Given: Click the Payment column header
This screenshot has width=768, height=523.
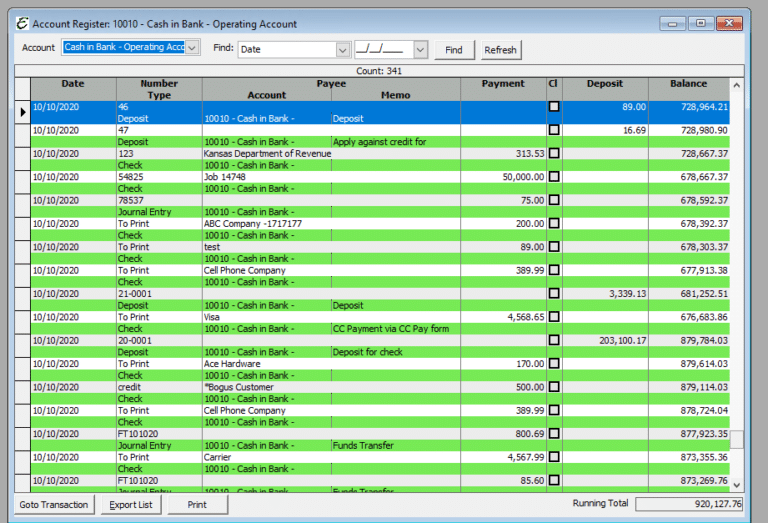Looking at the screenshot, I should (502, 84).
